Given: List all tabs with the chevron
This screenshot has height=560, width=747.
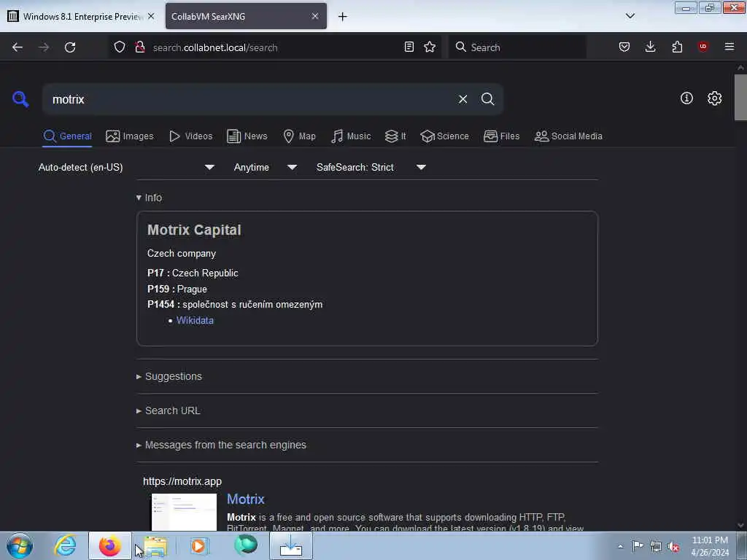Looking at the screenshot, I should pyautogui.click(x=630, y=16).
